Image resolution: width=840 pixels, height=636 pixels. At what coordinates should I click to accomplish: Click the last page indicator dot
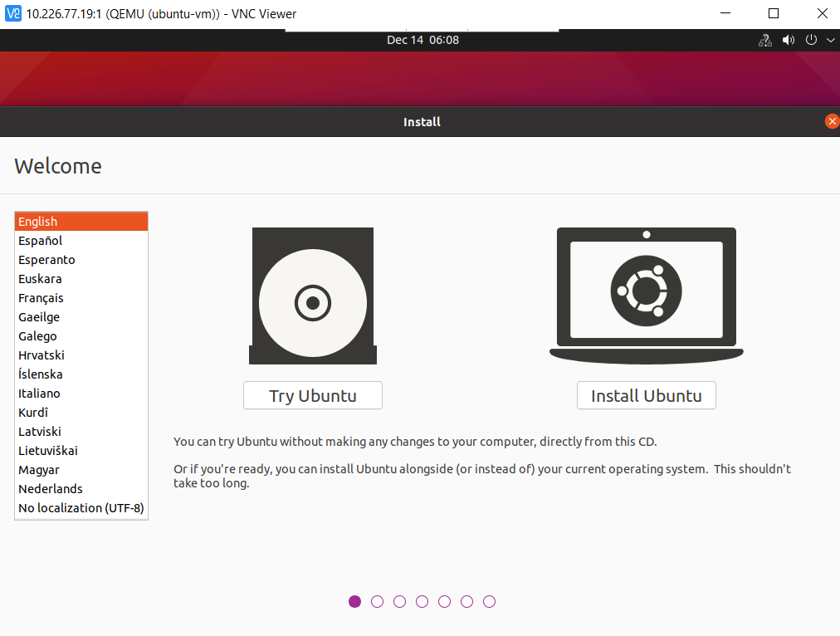coord(489,601)
